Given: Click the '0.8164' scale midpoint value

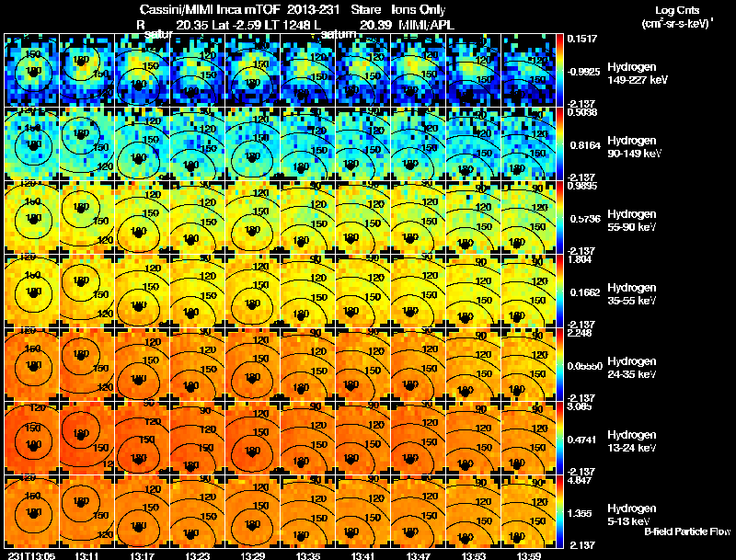Looking at the screenshot, I should pyautogui.click(x=583, y=145).
